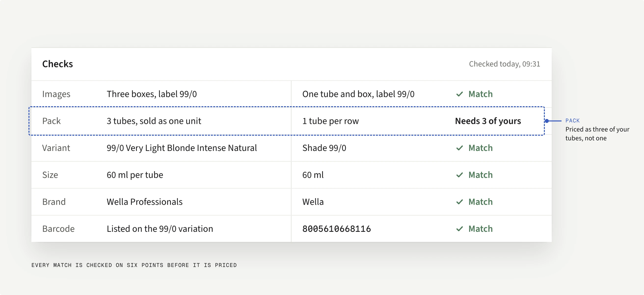Click the '60 ml' cell in the right column
644x295 pixels.
click(313, 175)
